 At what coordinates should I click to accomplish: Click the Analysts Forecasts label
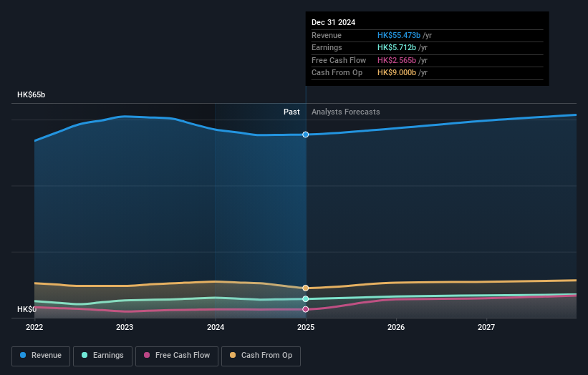click(x=346, y=112)
